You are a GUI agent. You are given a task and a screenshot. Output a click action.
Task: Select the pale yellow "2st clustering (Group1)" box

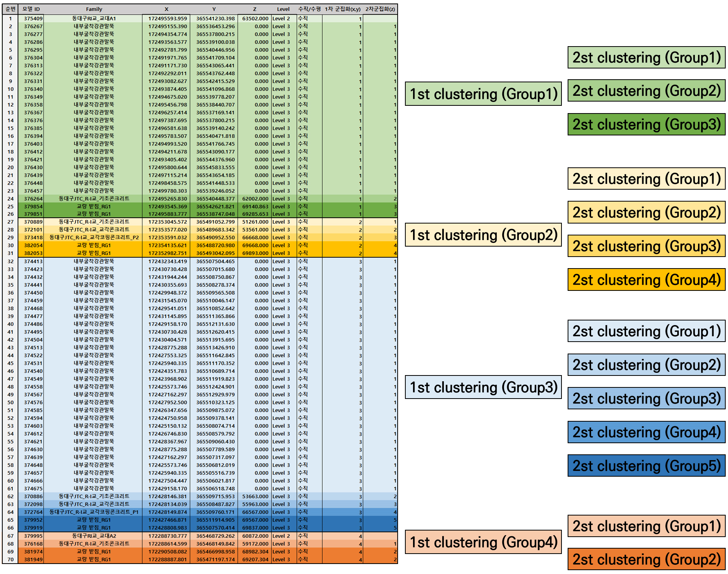pos(646,179)
